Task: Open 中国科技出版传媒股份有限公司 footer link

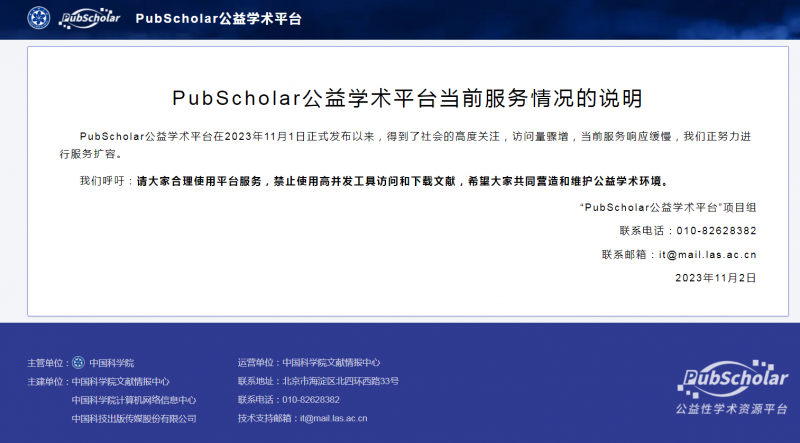Action: pyautogui.click(x=134, y=418)
